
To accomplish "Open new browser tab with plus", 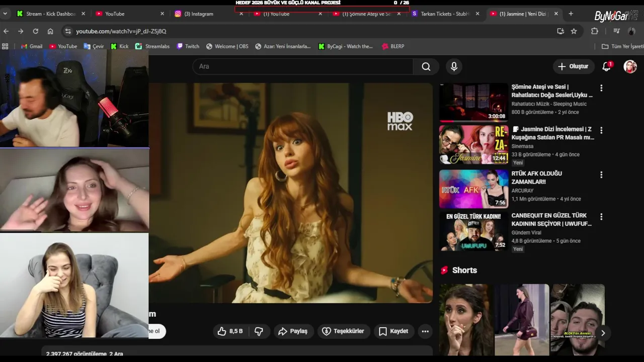I will pos(571,14).
